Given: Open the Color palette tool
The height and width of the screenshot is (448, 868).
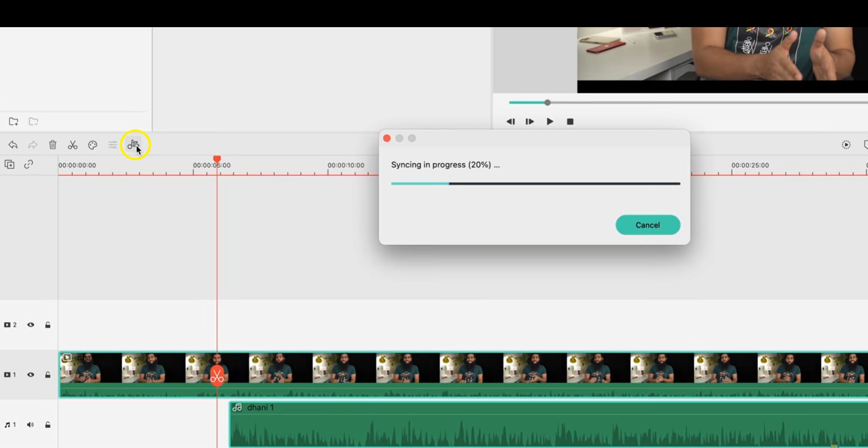Looking at the screenshot, I should point(93,145).
